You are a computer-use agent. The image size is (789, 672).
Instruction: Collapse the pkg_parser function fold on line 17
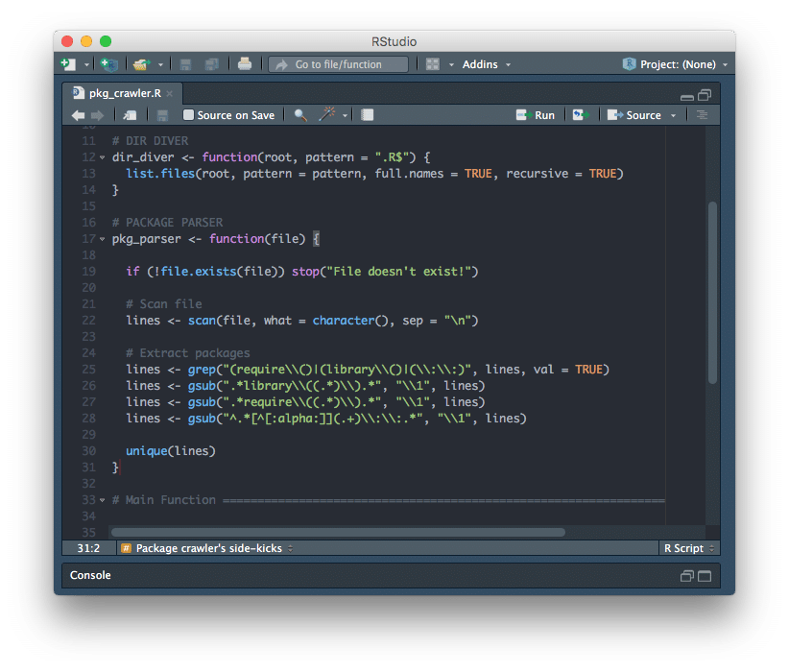tap(102, 239)
